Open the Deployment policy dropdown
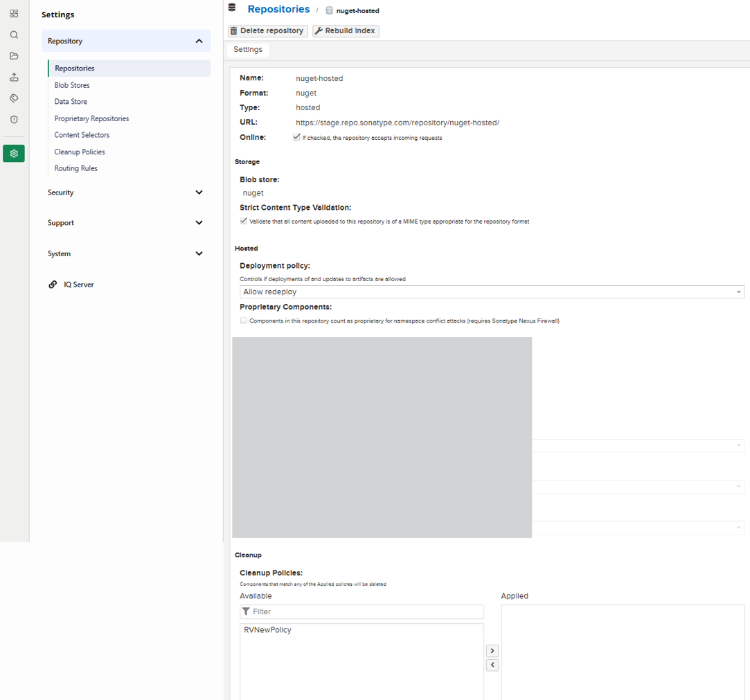 (x=492, y=291)
